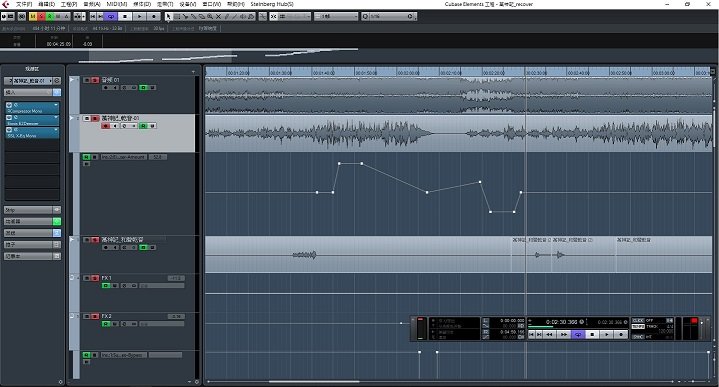Select the Mute X tool

(218, 17)
